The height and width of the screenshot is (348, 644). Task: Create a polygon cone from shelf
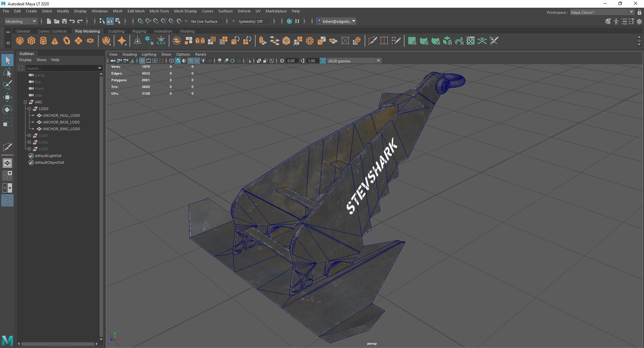55,41
